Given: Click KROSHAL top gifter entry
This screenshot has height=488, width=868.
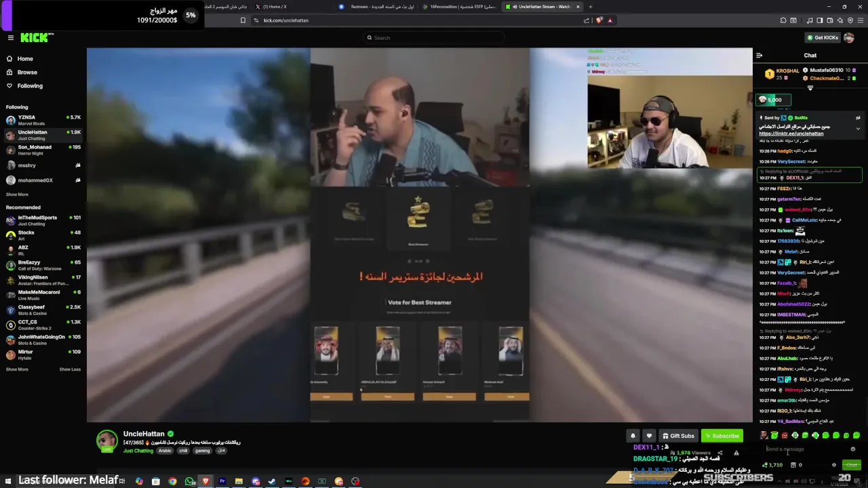Looking at the screenshot, I should [781, 74].
